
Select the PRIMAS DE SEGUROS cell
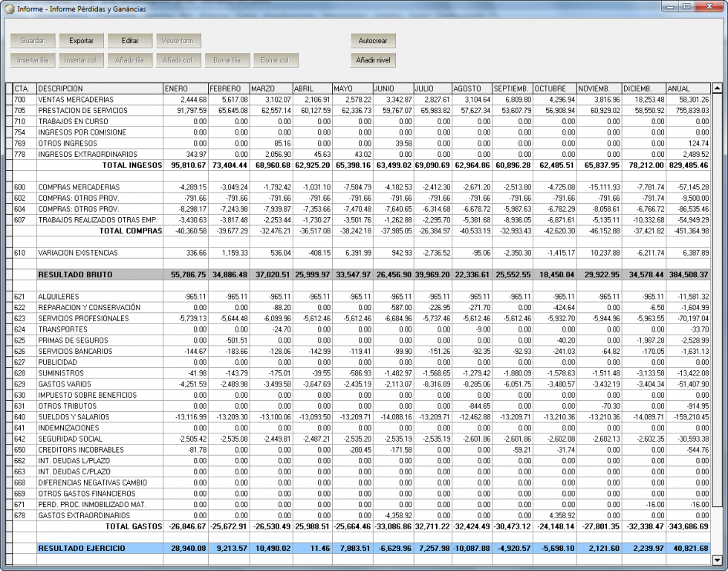pos(100,340)
